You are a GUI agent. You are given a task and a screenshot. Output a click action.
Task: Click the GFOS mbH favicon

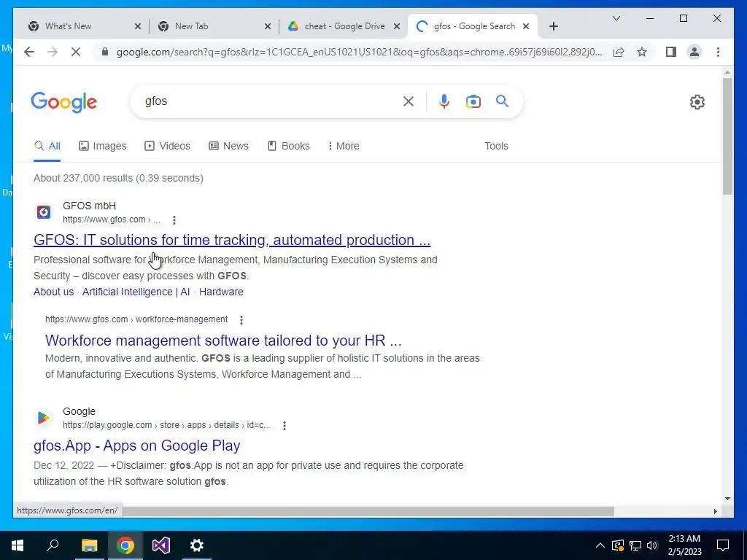pos(43,212)
